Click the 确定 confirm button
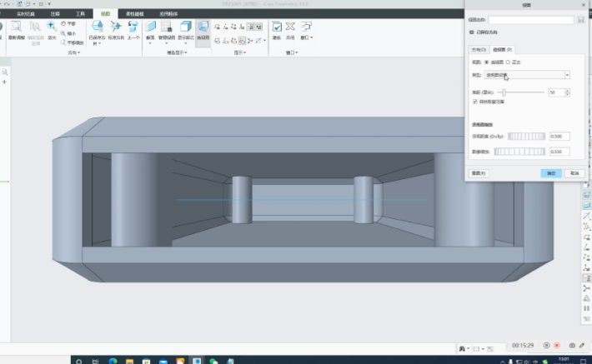The width and height of the screenshot is (592, 364). point(550,173)
